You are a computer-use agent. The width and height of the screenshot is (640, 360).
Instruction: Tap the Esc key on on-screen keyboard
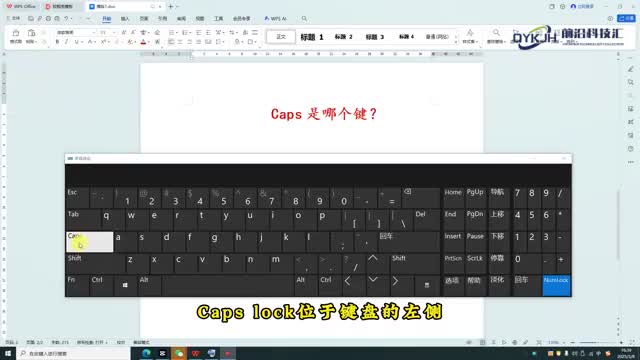tap(77, 198)
